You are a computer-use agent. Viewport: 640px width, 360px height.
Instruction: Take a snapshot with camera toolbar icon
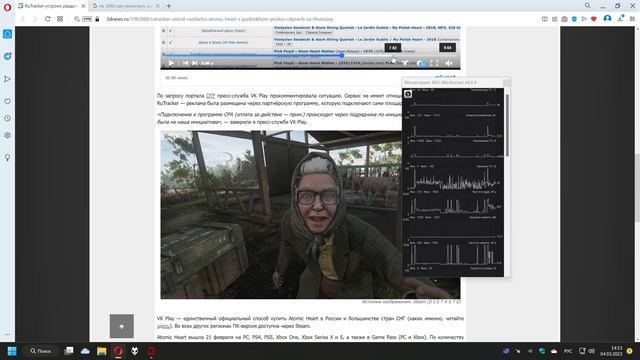tap(564, 19)
